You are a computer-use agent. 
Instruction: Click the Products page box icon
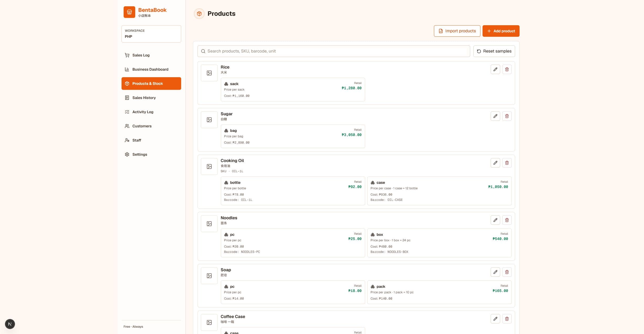(x=199, y=14)
